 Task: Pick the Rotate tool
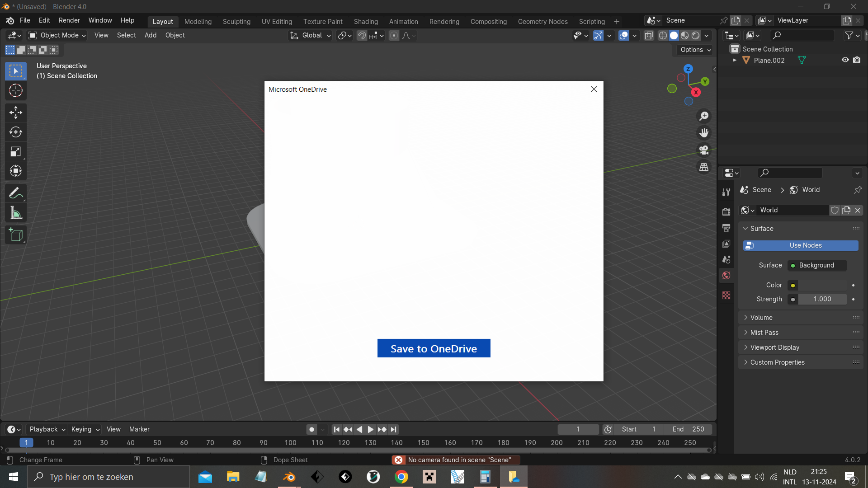click(x=16, y=132)
